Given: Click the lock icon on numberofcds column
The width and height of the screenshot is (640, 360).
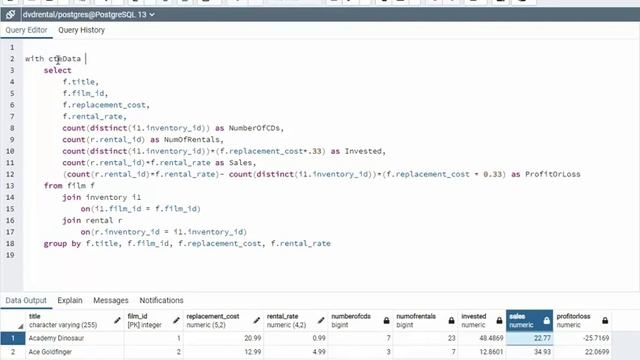Looking at the screenshot, I should [386, 320].
